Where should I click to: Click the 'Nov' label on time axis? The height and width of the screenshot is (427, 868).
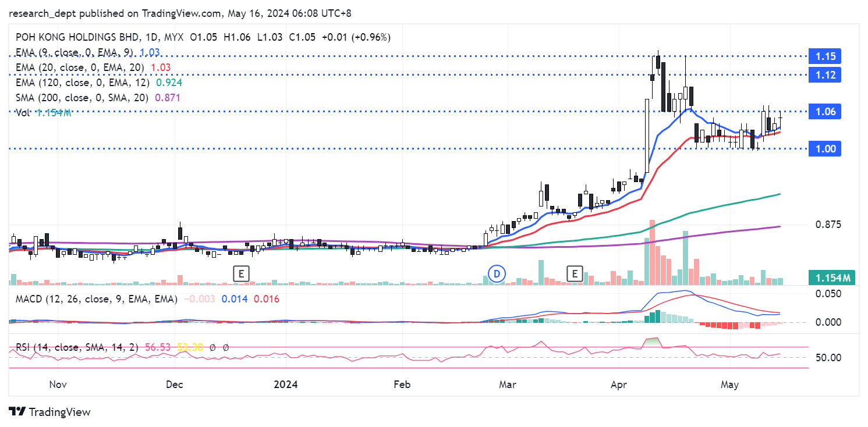click(x=58, y=385)
